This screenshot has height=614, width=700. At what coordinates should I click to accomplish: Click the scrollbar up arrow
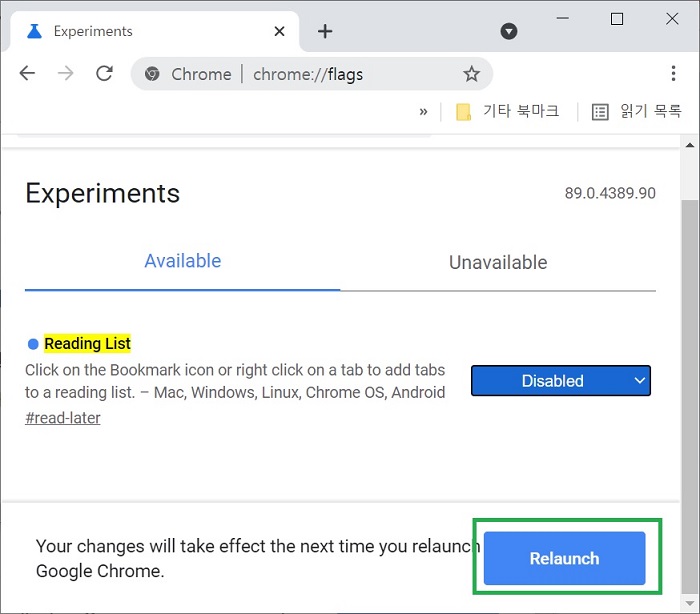click(x=690, y=145)
